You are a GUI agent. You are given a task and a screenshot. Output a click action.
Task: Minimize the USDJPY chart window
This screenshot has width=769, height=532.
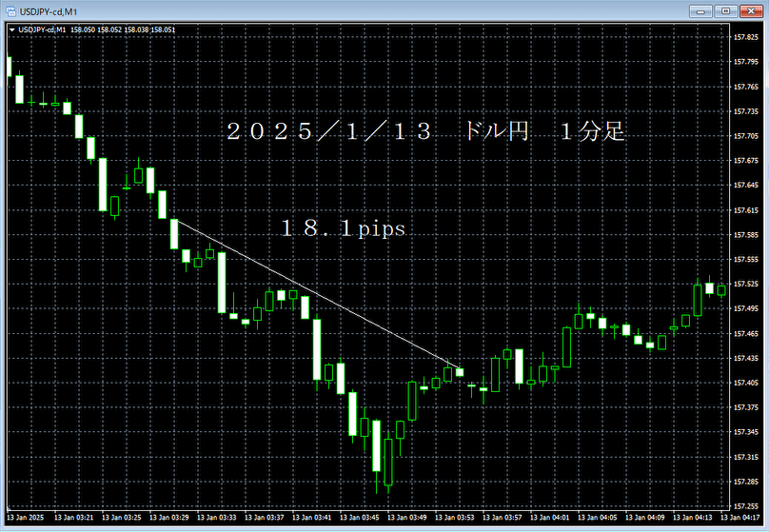tap(700, 10)
